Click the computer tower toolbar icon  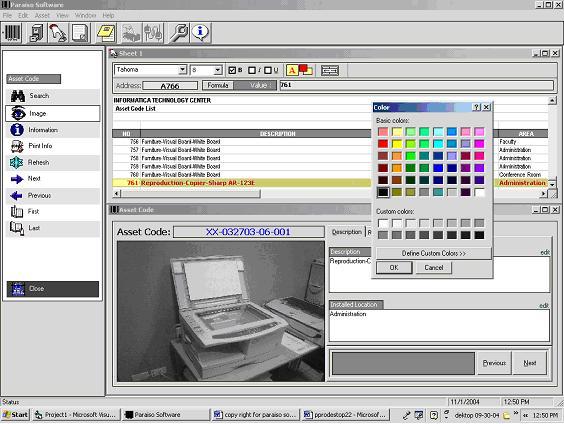[x=36, y=33]
